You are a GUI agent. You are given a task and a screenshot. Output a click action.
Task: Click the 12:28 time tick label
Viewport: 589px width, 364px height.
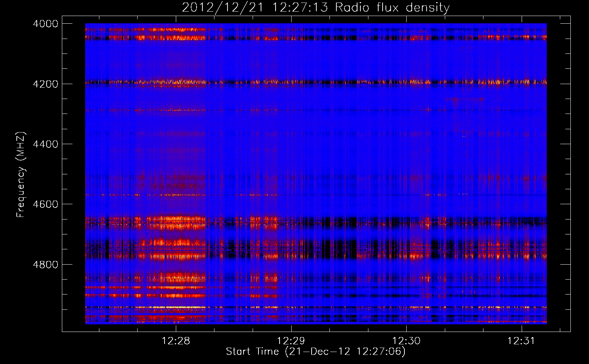(x=176, y=341)
